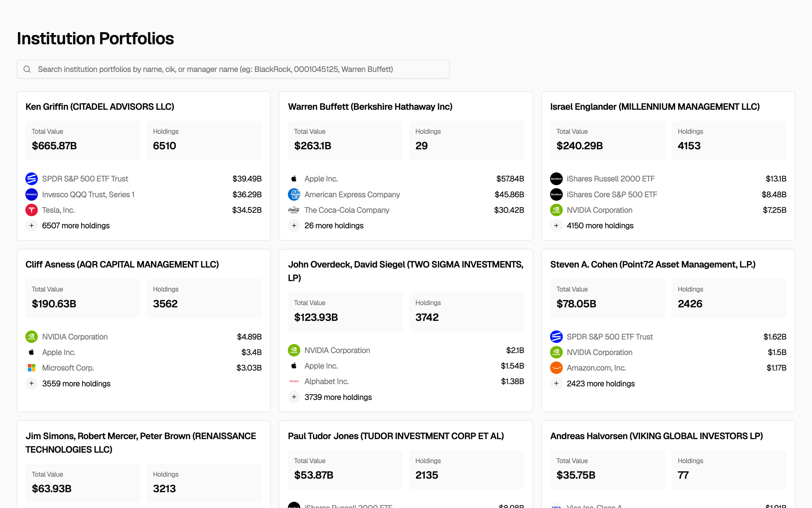Viewport: 812px width, 508px height.
Task: Click the iShares Core S&P 500 BlackRock logo
Action: point(556,194)
